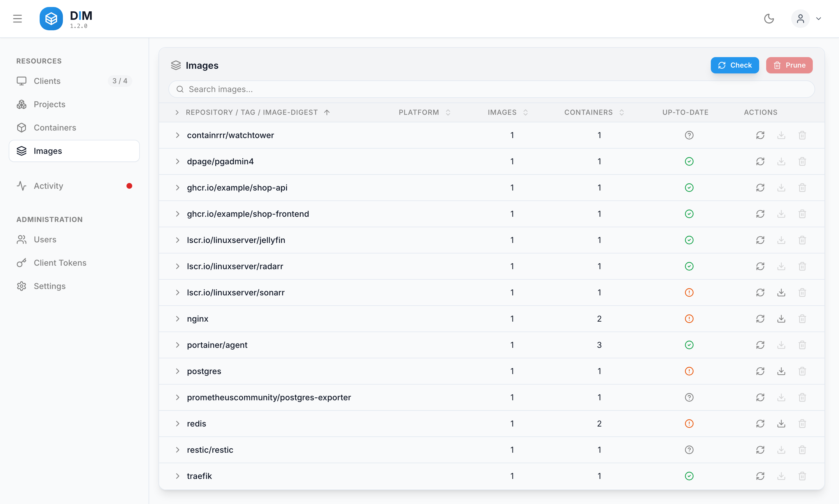This screenshot has height=504, width=839.
Task: Refresh check for portainer/agent
Action: tap(760, 345)
